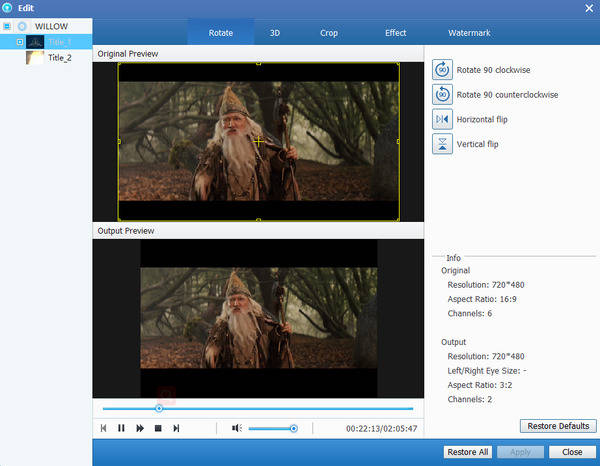The height and width of the screenshot is (466, 600).
Task: Click the WILLOW label in tree
Action: pos(51,26)
